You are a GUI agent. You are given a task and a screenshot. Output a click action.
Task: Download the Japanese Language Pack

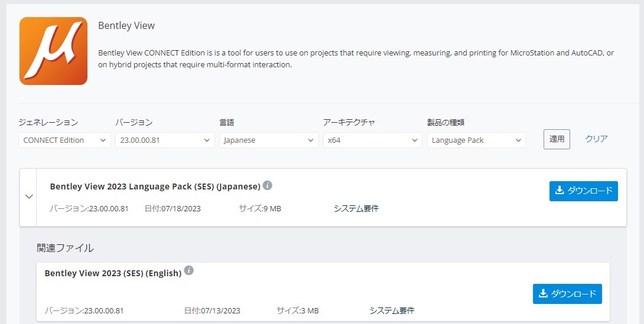click(584, 191)
